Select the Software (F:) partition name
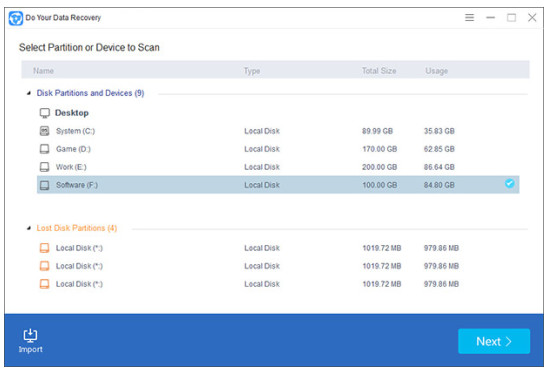 click(77, 185)
